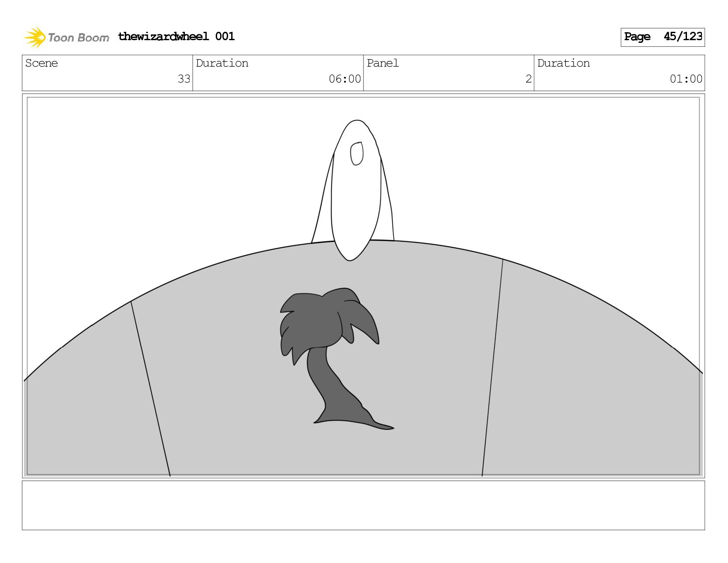Click the project title 'thewizardwheel 001'
The height and width of the screenshot is (563, 728).
coord(176,37)
